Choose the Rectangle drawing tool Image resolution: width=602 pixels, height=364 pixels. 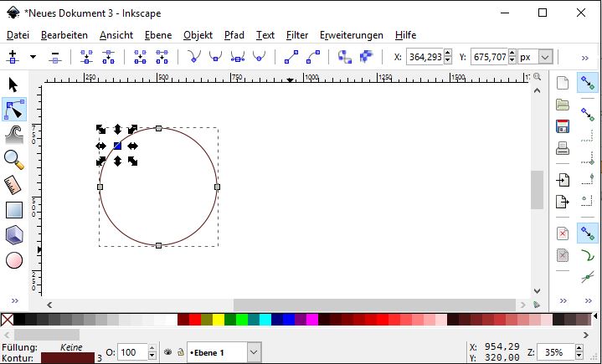(x=13, y=210)
